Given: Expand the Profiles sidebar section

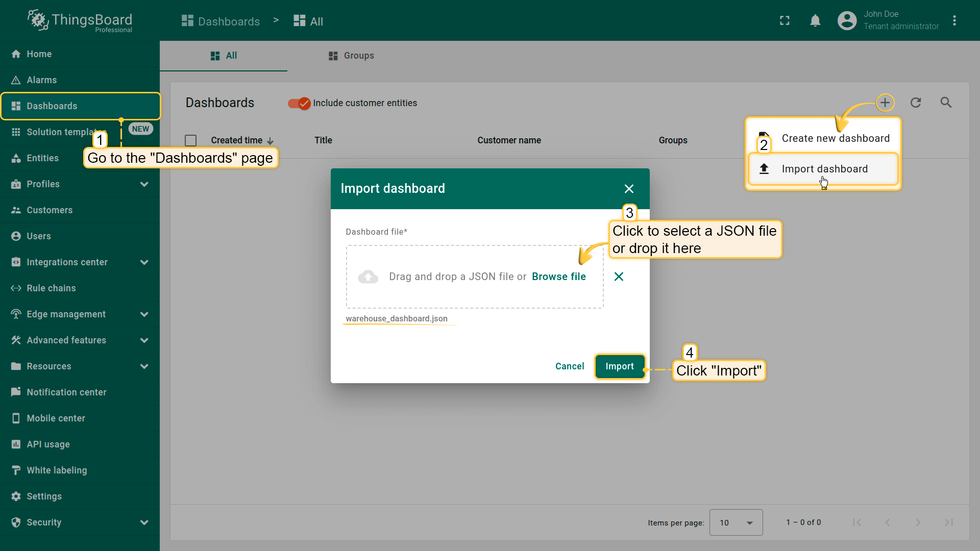Looking at the screenshot, I should point(144,184).
